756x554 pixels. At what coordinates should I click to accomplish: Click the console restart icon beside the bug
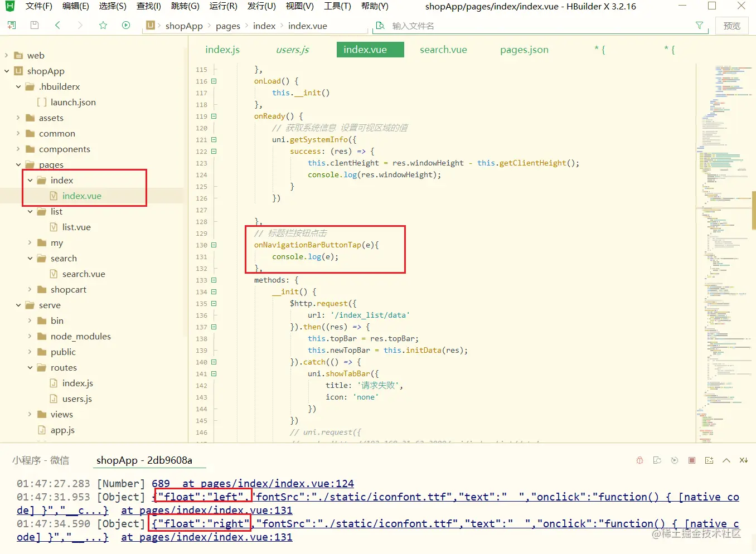657,460
